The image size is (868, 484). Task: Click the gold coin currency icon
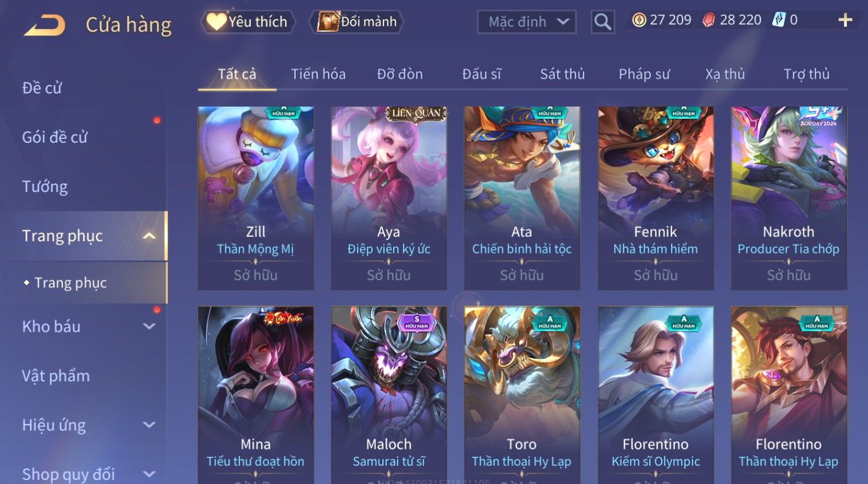639,21
